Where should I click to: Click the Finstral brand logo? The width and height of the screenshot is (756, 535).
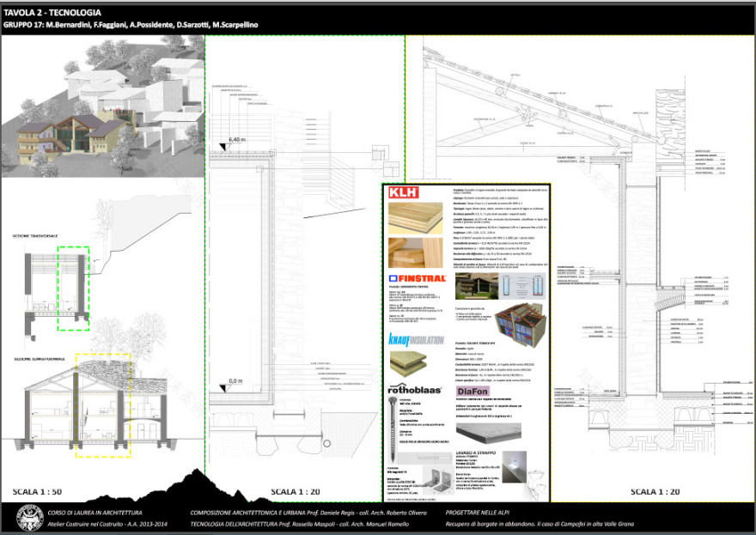pos(414,279)
